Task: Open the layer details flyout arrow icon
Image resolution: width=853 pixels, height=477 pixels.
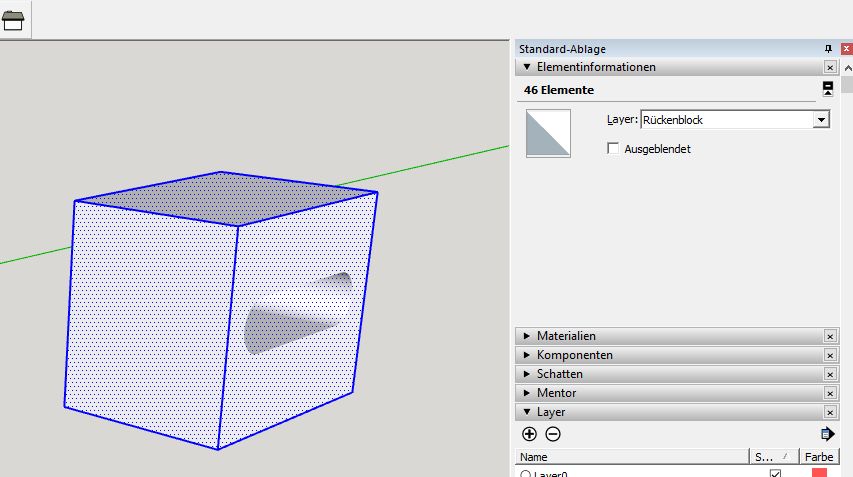Action: coord(827,434)
